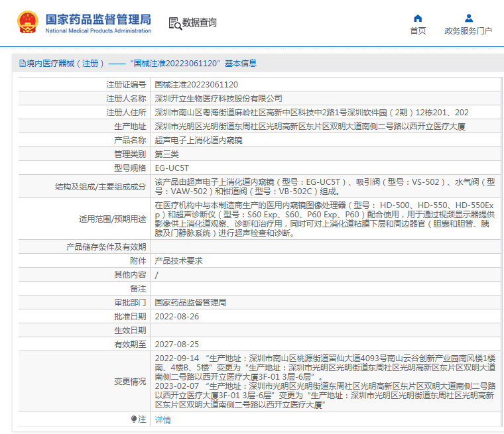Click the National Medical Products Administration subtitle
Viewport: 504px width, 434px height.
98,31
